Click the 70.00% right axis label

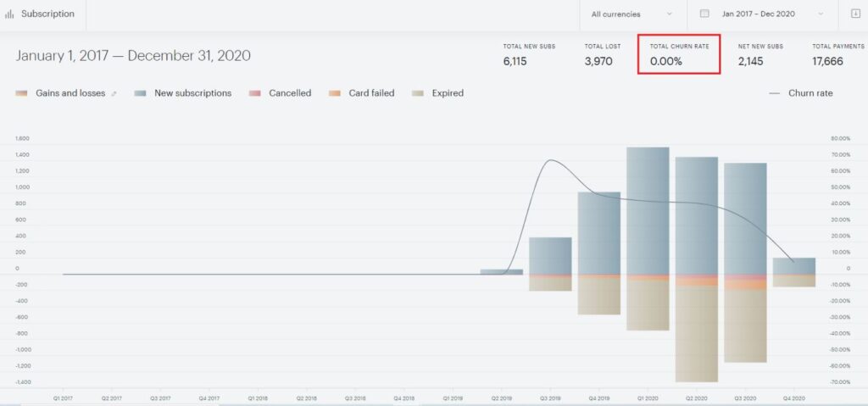(840, 154)
